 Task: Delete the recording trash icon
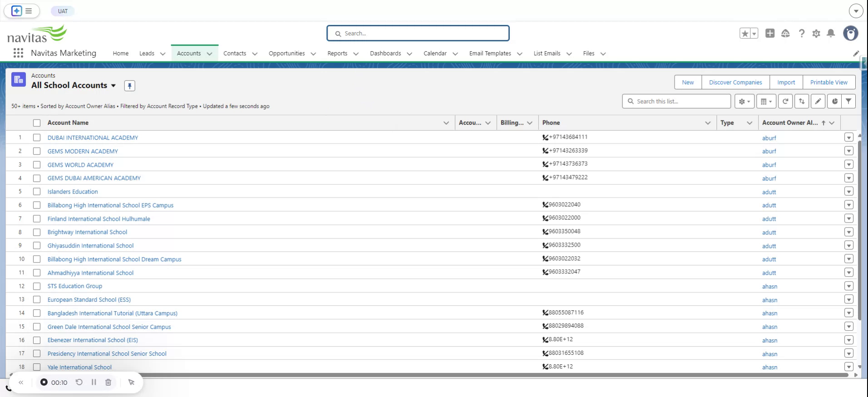[108, 382]
